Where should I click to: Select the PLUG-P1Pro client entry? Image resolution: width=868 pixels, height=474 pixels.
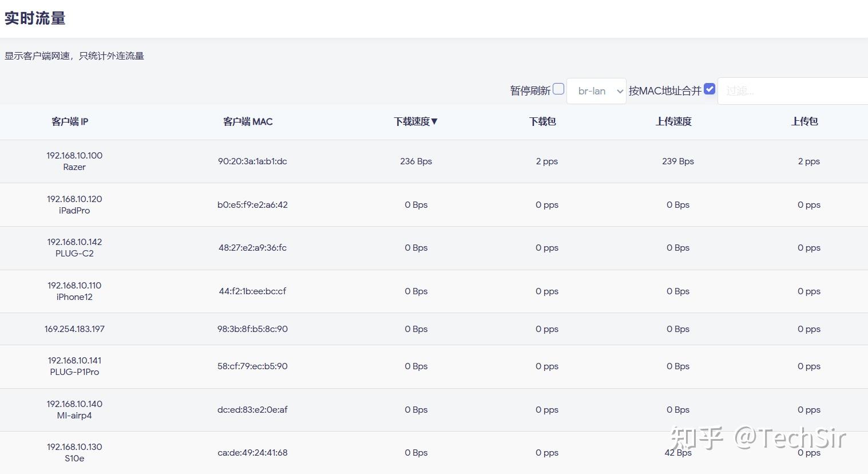coord(74,366)
